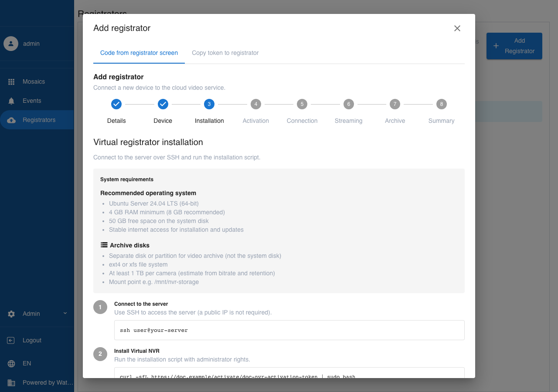Click the Admin gear icon

coord(12,314)
